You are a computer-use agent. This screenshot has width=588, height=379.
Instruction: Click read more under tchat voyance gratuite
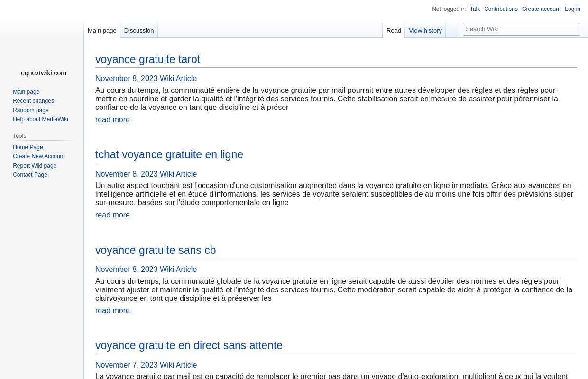click(x=112, y=215)
